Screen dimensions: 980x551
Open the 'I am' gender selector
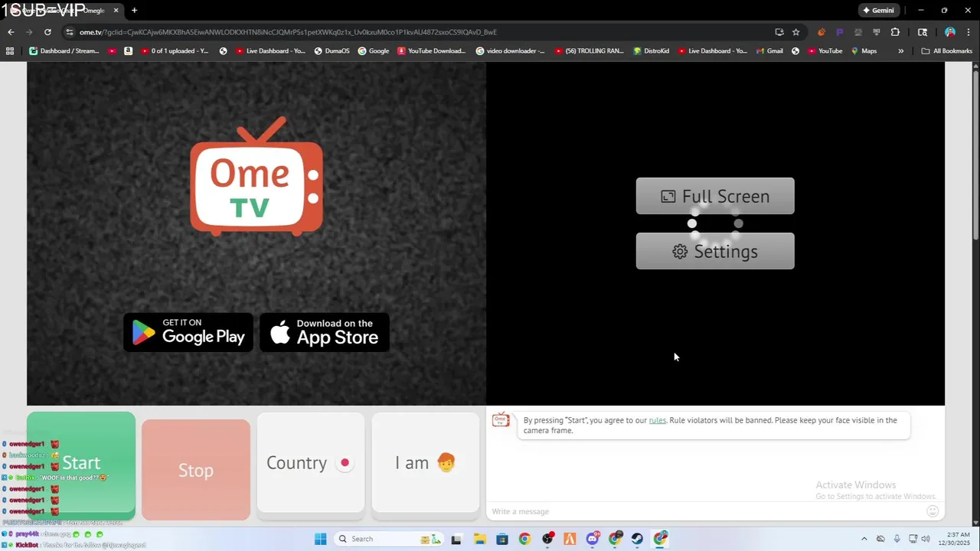[426, 463]
